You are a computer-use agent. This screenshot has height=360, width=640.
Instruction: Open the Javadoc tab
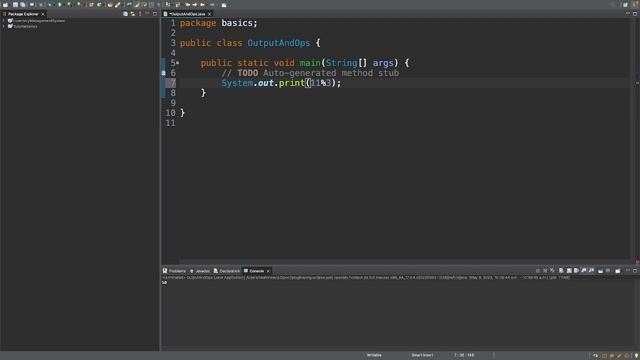pos(200,271)
